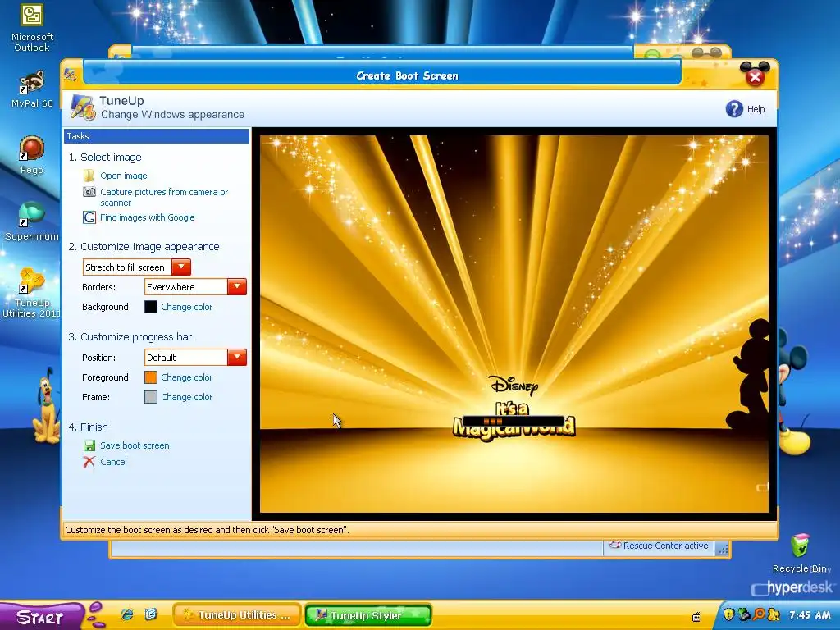This screenshot has width=840, height=630.
Task: Click the boot screen preview image
Action: [x=514, y=323]
